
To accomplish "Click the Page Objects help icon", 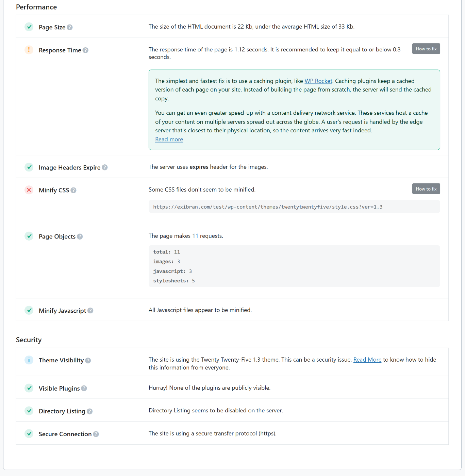I will coord(80,236).
